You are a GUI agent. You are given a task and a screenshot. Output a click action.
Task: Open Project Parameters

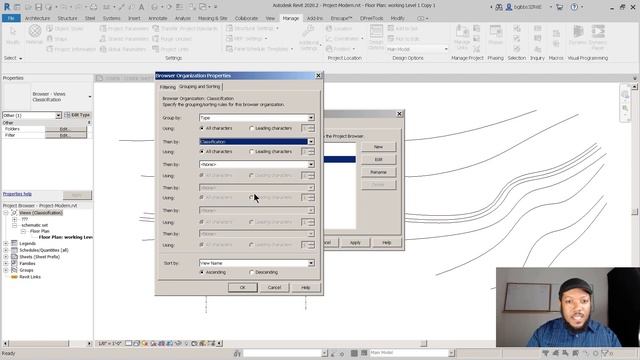click(x=124, y=29)
